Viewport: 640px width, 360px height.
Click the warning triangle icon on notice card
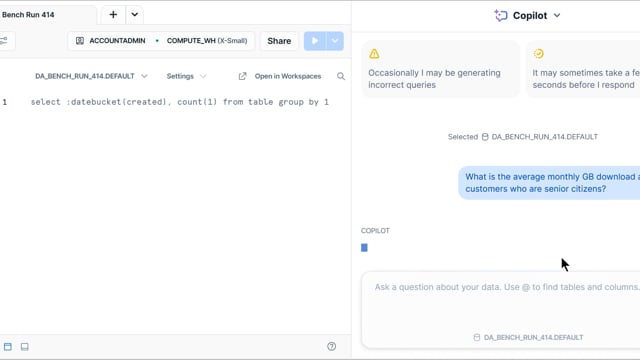(374, 53)
